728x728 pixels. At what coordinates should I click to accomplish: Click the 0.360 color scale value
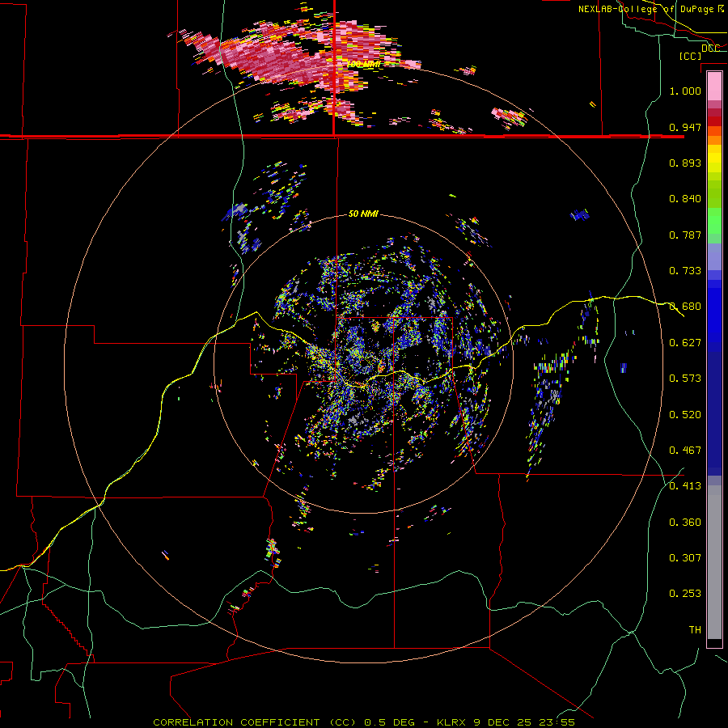coord(685,523)
